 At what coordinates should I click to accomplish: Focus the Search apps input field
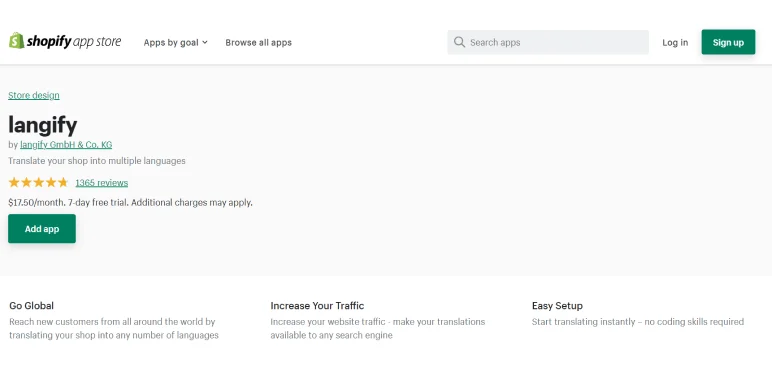tap(548, 42)
